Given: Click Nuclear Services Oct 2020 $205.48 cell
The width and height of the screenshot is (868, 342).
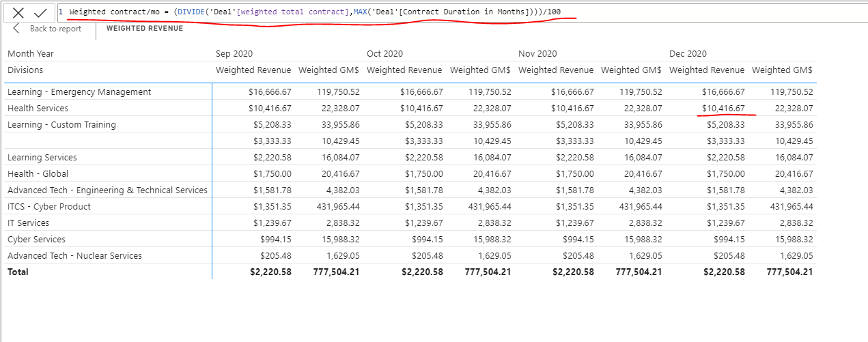Looking at the screenshot, I should click(x=427, y=255).
